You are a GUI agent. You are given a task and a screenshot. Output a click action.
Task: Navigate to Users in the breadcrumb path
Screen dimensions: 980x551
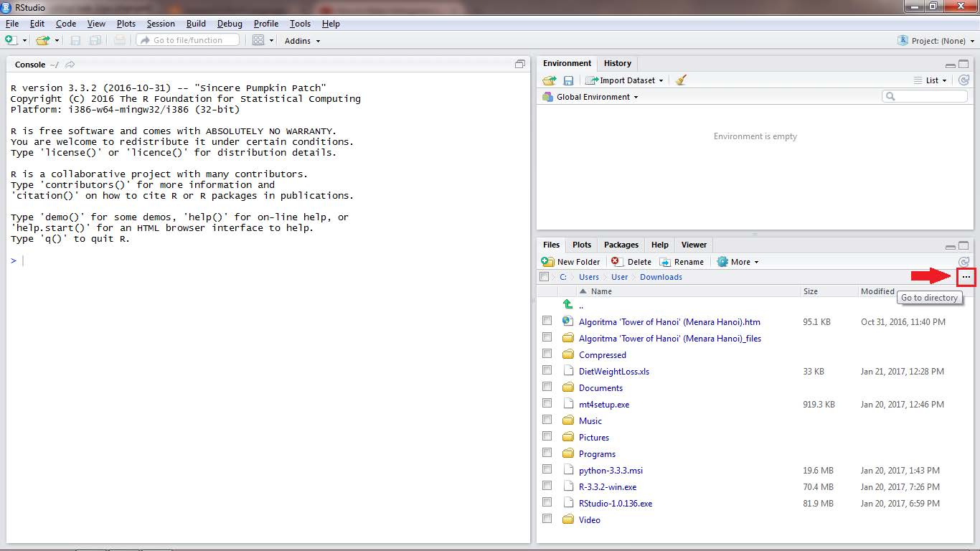click(589, 277)
